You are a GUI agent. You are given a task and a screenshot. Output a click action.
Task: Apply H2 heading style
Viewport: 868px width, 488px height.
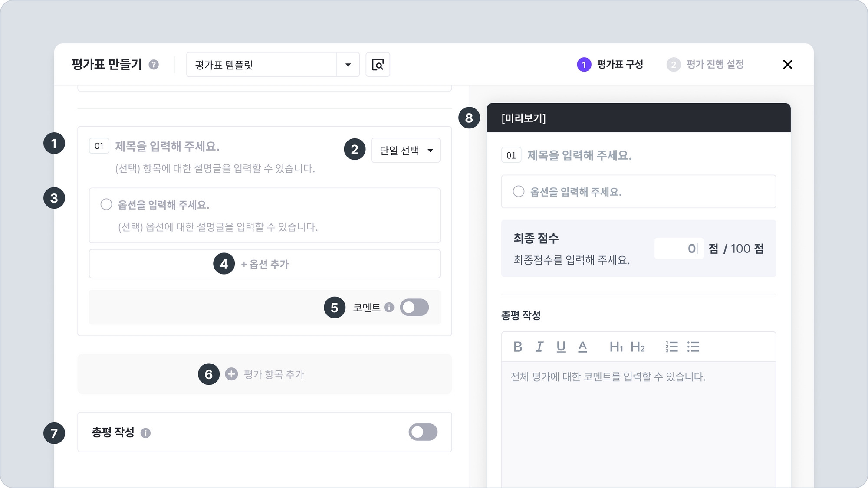637,347
